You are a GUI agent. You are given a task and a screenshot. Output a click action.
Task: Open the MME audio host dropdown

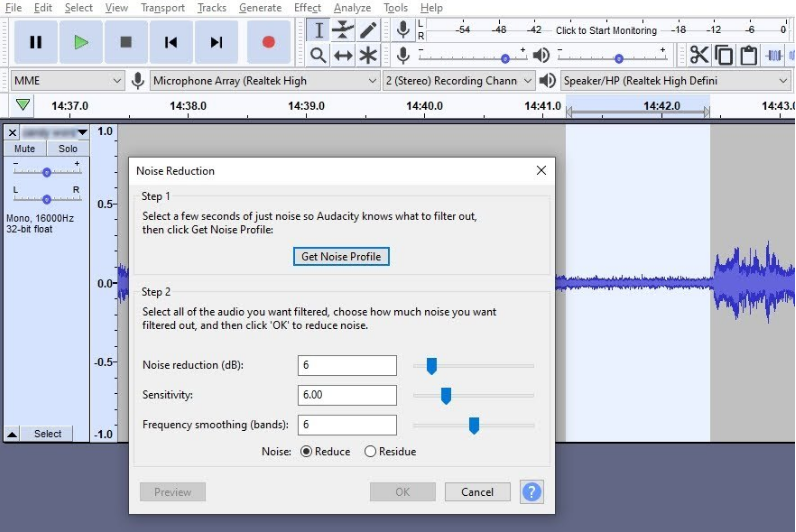(x=67, y=81)
